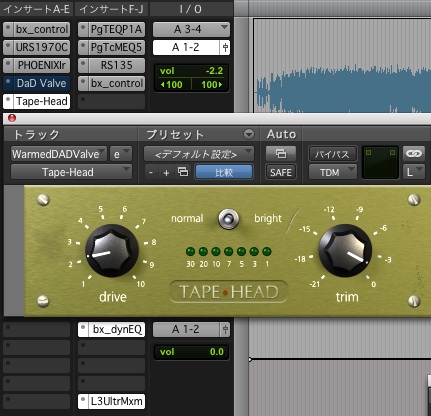Click the インサートA-E column header
Screen dimensions: 431x416
point(37,9)
